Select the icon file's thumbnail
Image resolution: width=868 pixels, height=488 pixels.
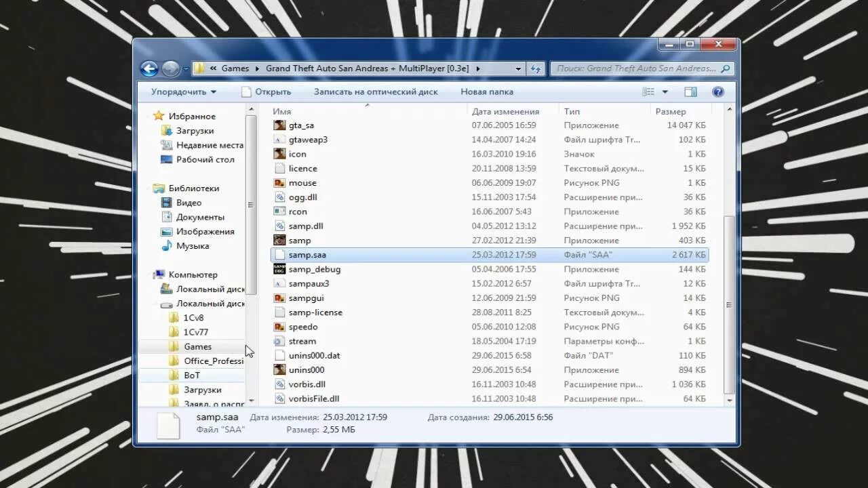click(x=279, y=154)
